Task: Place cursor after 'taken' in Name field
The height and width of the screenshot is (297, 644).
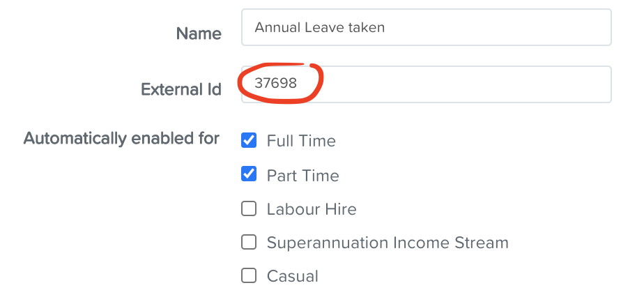Action: point(385,27)
